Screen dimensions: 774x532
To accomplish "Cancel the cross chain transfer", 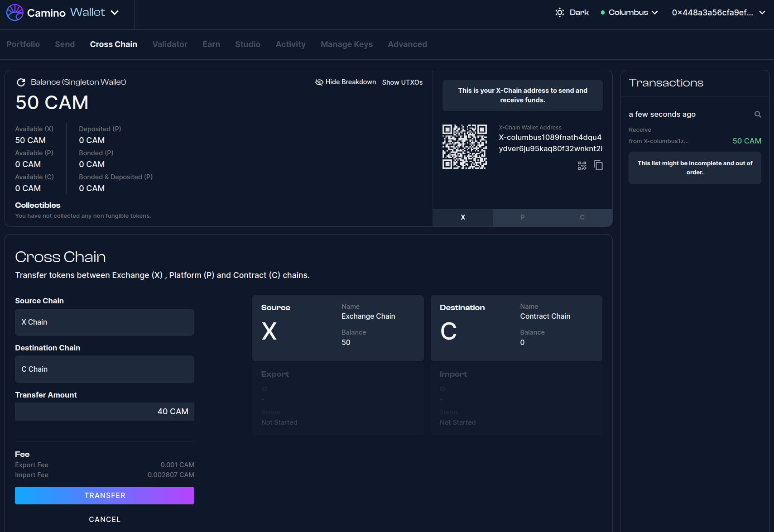I will 105,519.
